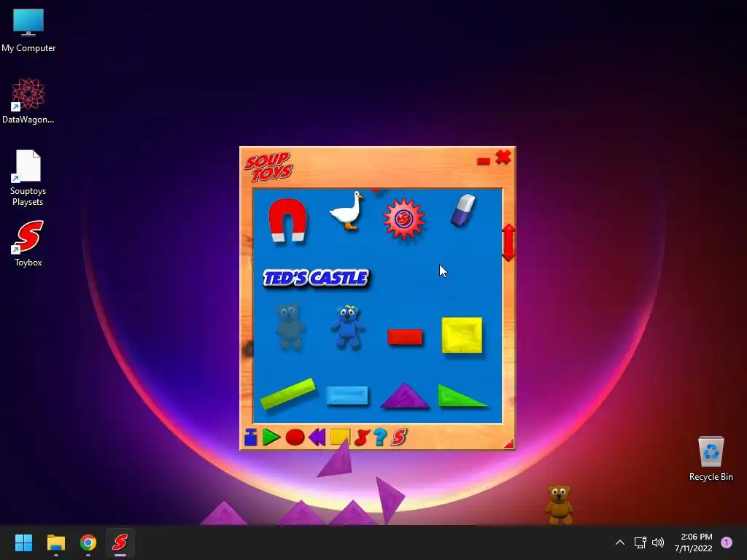Screen dimensions: 747x560
Task: Expand the hidden system tray icons chevron
Action: [620, 542]
